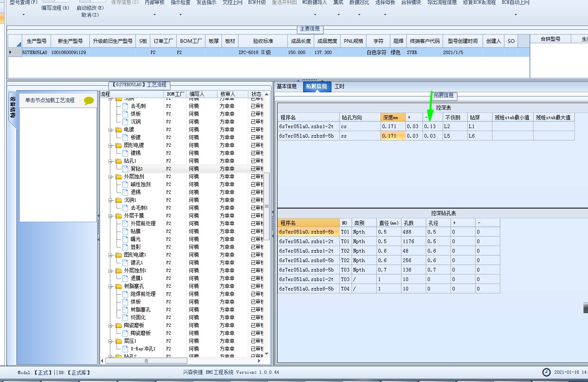
Task: Click the document icon of 曝光 step
Action: [x=125, y=239]
